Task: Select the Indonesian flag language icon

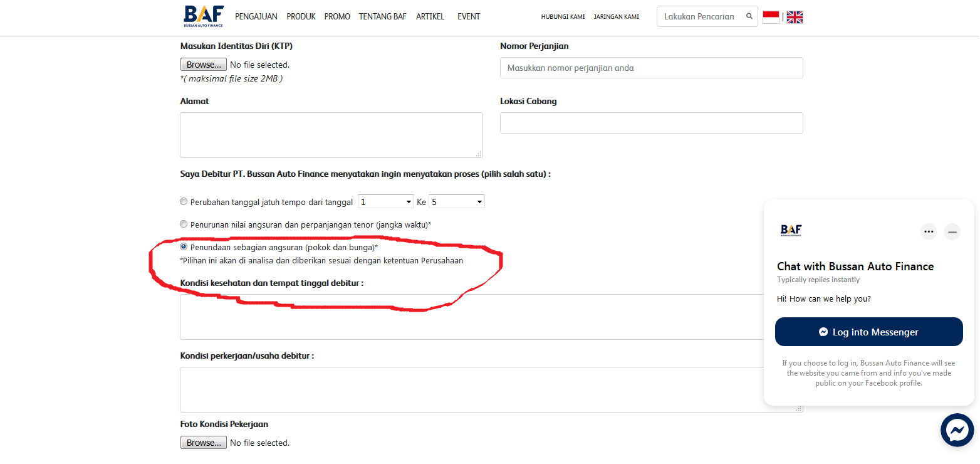Action: point(771,16)
